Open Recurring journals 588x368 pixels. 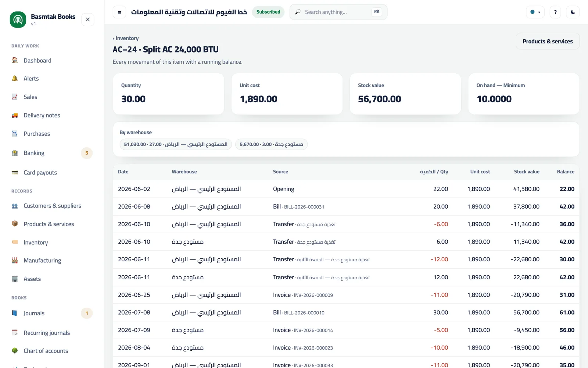[51, 333]
